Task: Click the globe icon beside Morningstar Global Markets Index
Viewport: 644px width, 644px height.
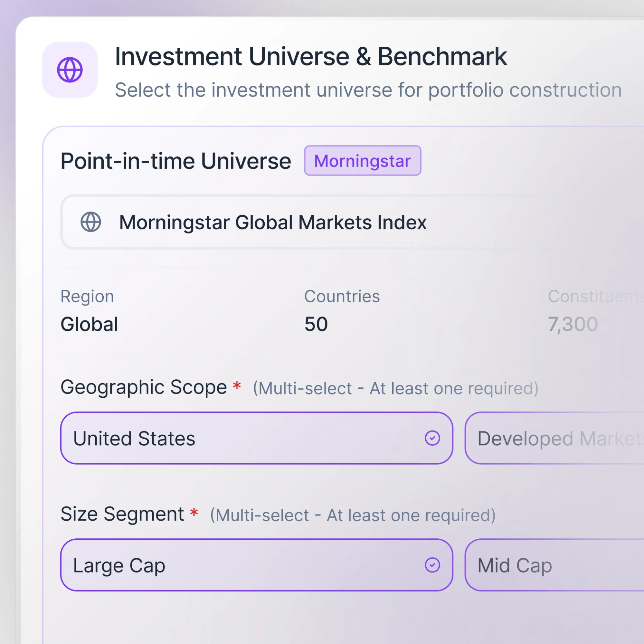Action: coord(91,222)
